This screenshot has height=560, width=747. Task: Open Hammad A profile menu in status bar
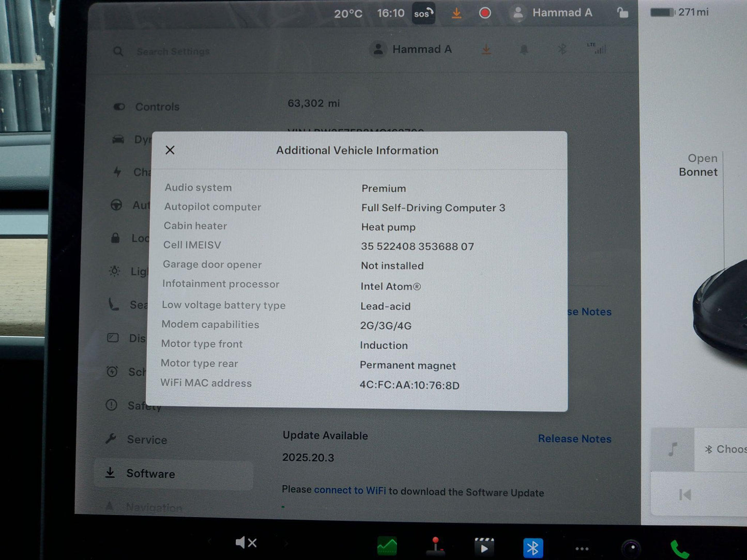tap(551, 13)
